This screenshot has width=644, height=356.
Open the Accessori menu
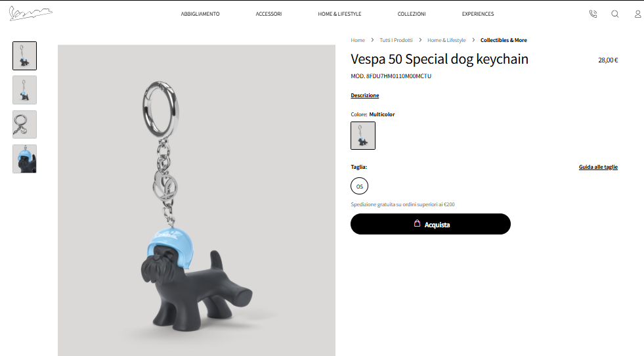[268, 14]
